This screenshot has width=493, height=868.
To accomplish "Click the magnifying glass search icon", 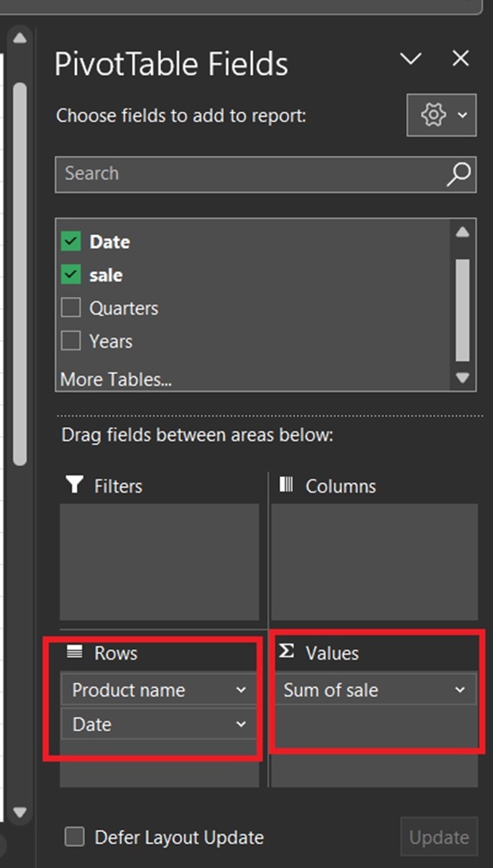I will click(x=459, y=174).
